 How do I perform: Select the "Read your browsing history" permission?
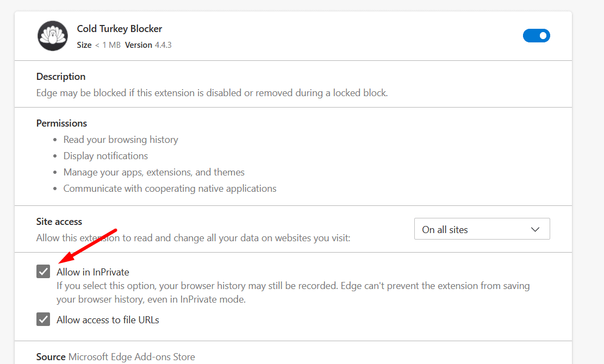(x=121, y=140)
